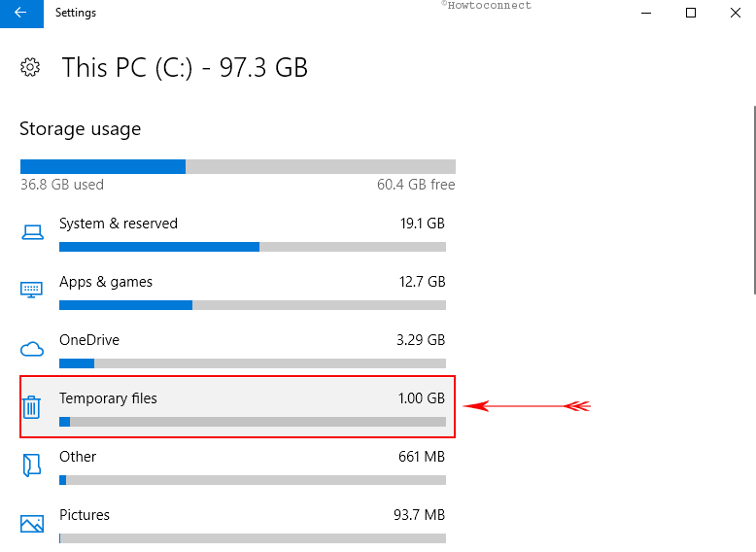Click the 60.4 GB free label

pos(416,185)
